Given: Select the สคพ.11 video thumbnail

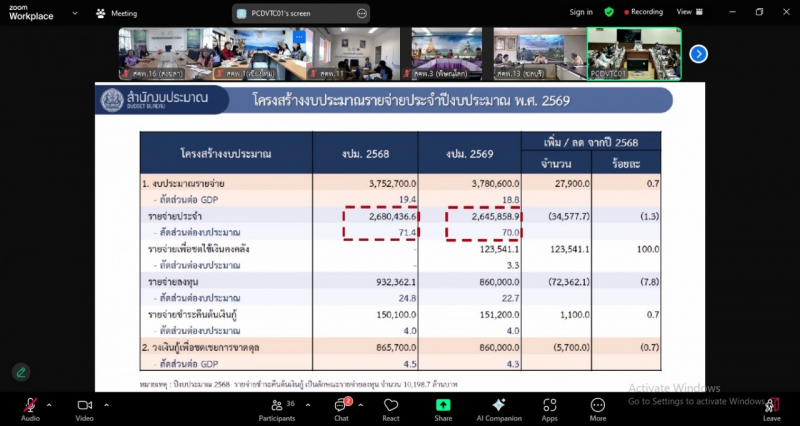Looking at the screenshot, I should (x=353, y=54).
